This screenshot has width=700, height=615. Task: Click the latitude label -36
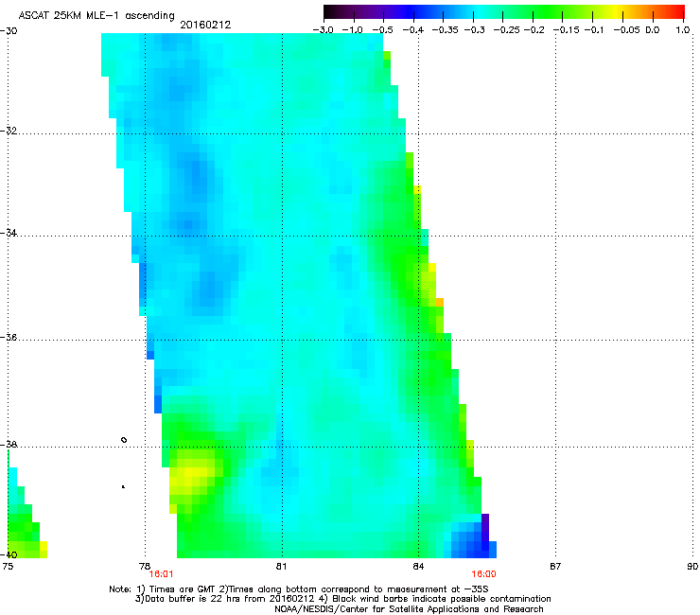pos(9,337)
